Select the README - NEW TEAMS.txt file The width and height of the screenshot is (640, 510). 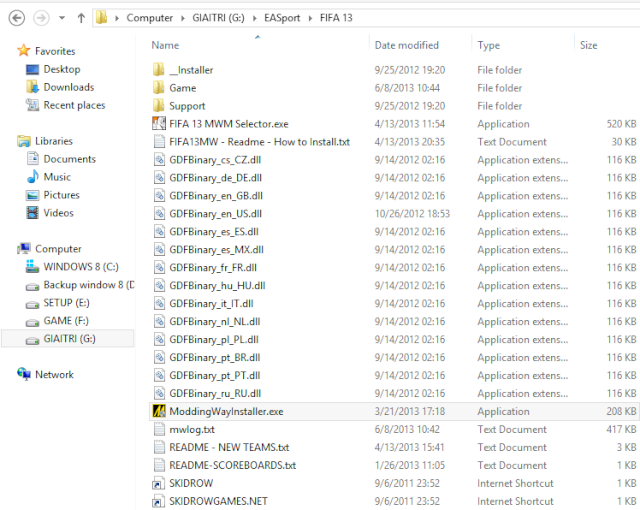229,447
